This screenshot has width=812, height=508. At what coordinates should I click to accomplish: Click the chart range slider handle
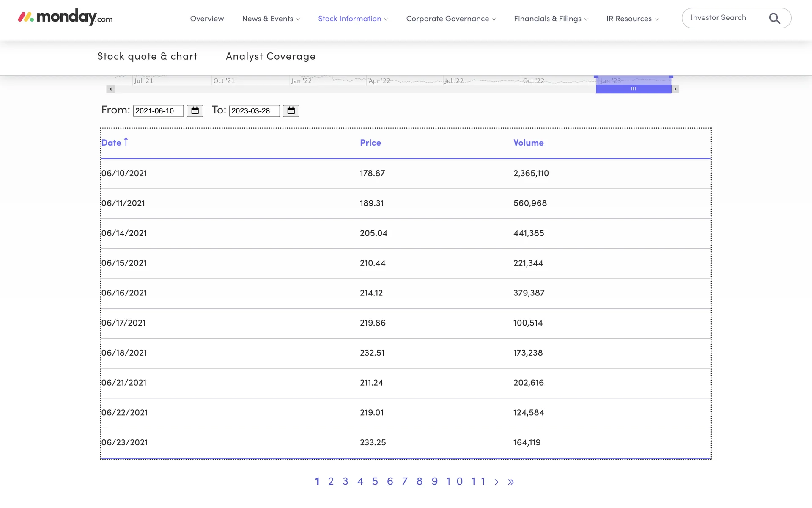click(x=633, y=89)
